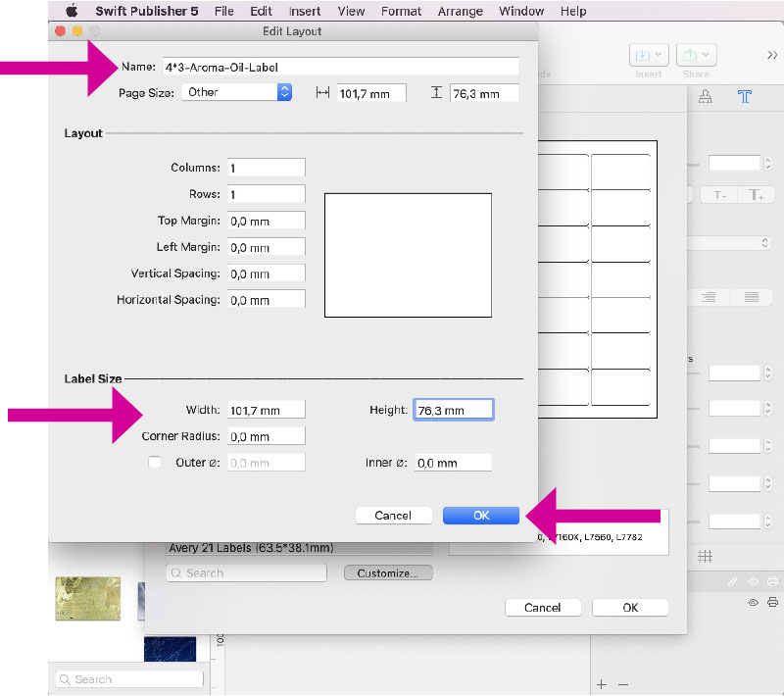Click the Search field below the image thumbnails

129,679
